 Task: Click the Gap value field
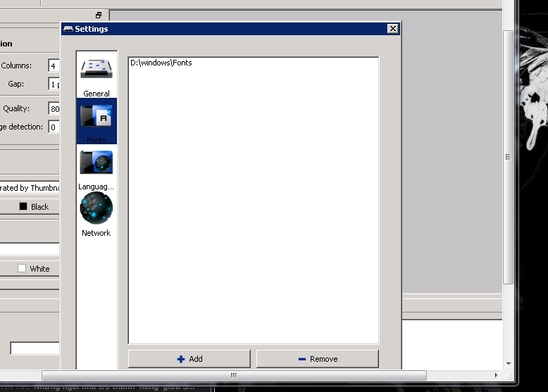54,84
